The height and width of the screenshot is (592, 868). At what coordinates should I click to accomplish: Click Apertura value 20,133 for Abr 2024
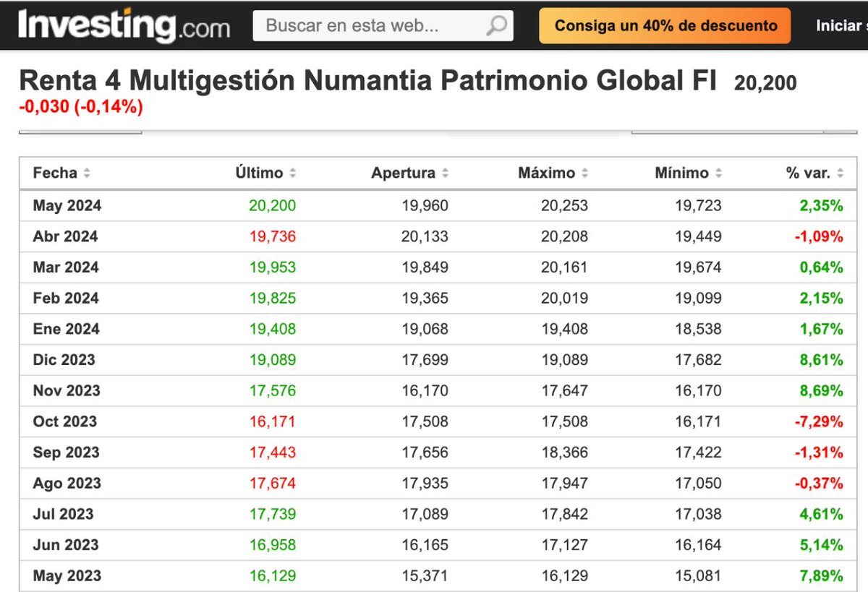[x=425, y=236]
